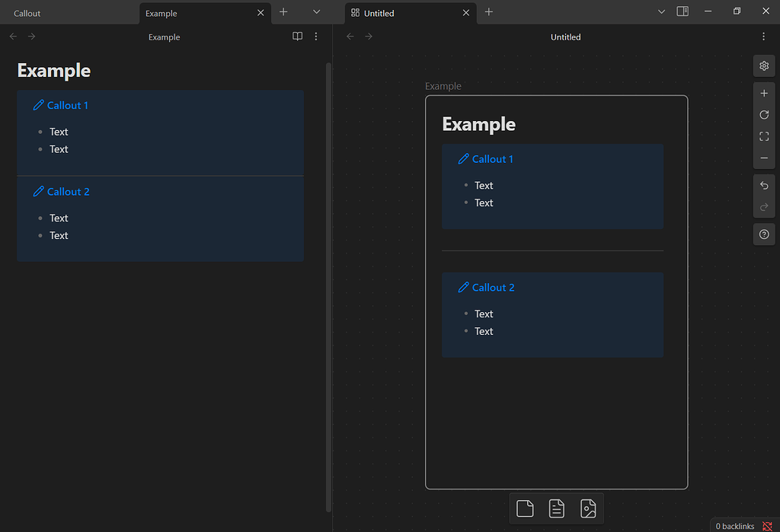This screenshot has height=532, width=780.
Task: Zoom out of the canvas
Action: [764, 158]
